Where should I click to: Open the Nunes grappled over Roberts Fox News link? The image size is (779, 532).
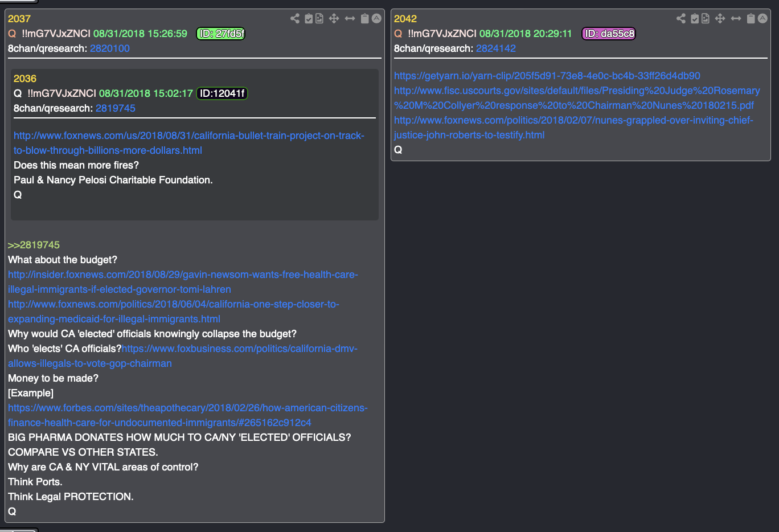point(573,128)
